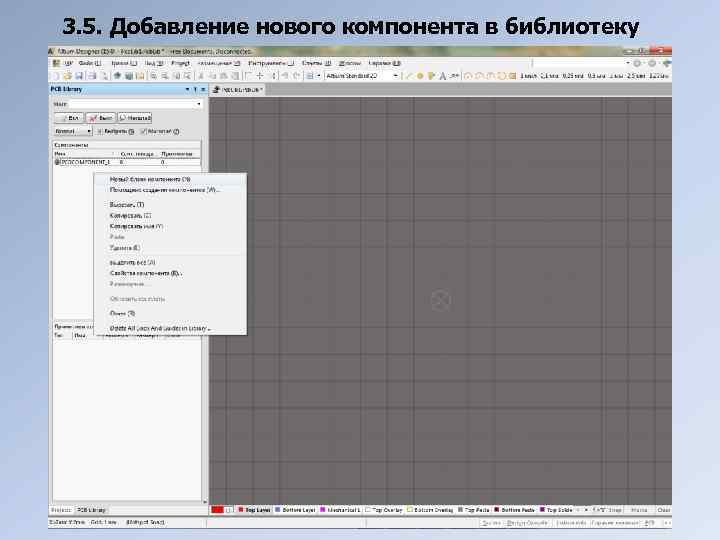Open the Правка menu
The image size is (720, 540).
click(x=124, y=63)
